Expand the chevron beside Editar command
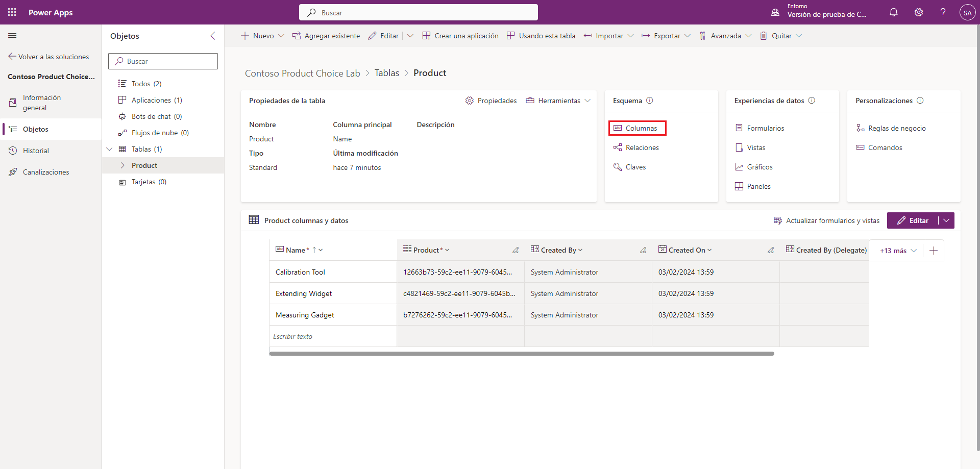Viewport: 980px width, 469px height. click(410, 36)
